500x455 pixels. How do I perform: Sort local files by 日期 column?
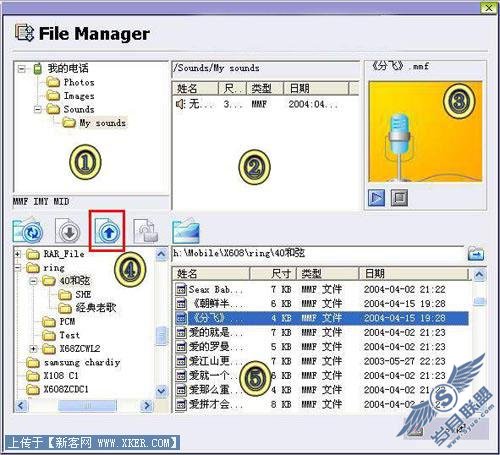coord(414,274)
